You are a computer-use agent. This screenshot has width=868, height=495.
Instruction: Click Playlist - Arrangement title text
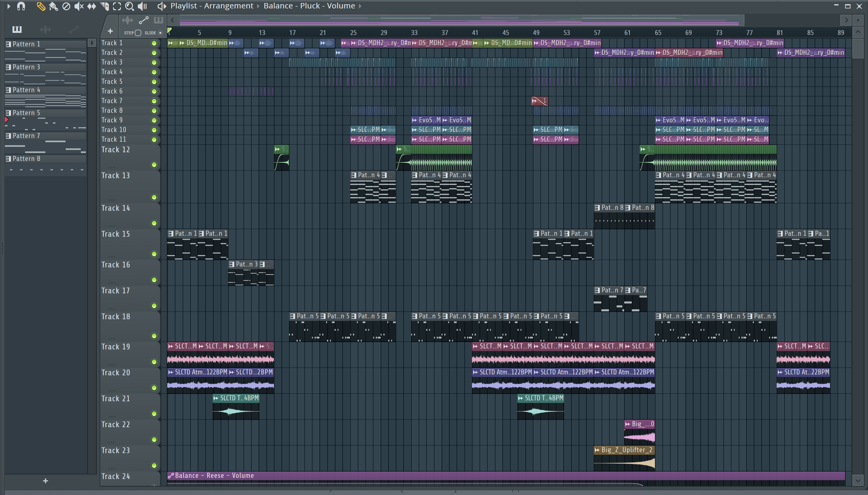212,6
